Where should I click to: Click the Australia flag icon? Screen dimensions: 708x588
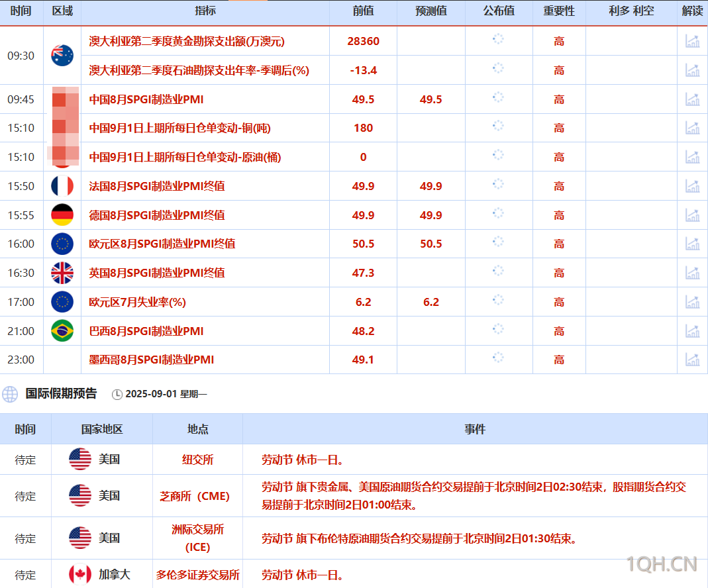click(62, 56)
